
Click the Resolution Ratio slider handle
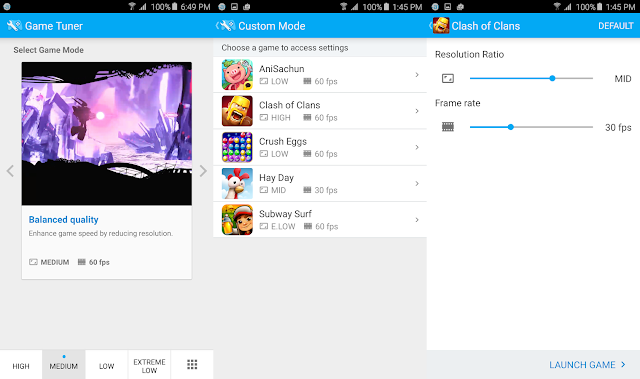tap(552, 78)
